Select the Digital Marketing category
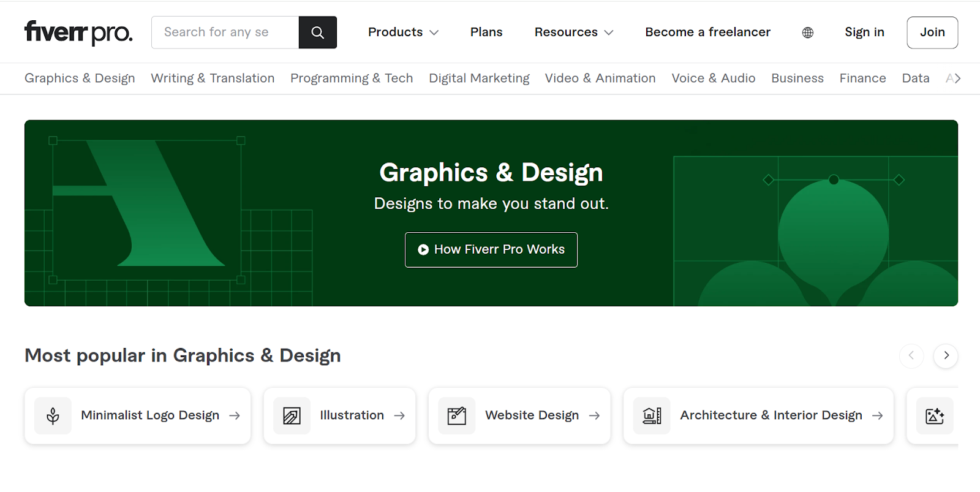 (479, 78)
